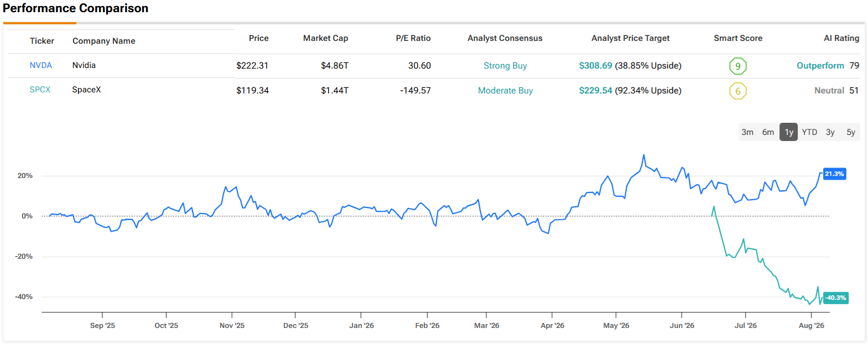Click the Outperform AI rating
Viewport: 868px width, 344px height.
[x=820, y=66]
